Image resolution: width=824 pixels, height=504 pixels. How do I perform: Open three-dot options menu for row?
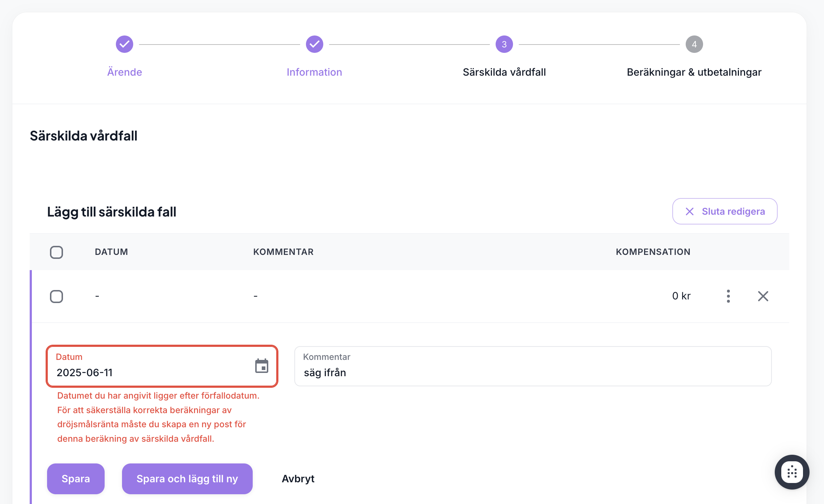pyautogui.click(x=728, y=296)
